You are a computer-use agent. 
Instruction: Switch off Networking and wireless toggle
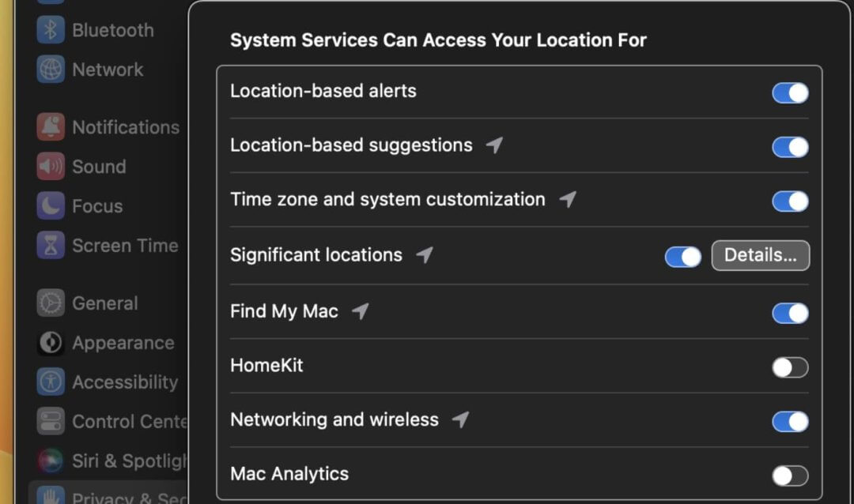click(790, 421)
